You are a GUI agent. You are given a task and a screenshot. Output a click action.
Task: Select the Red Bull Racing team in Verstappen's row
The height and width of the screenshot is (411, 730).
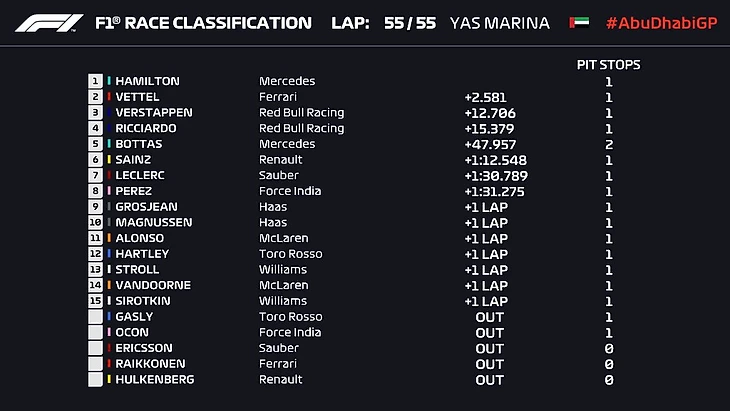point(301,113)
